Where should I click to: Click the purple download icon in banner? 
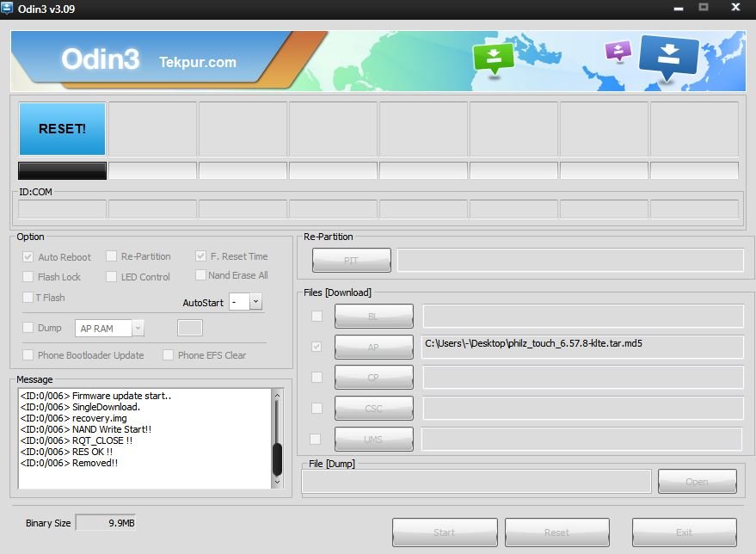click(x=618, y=51)
